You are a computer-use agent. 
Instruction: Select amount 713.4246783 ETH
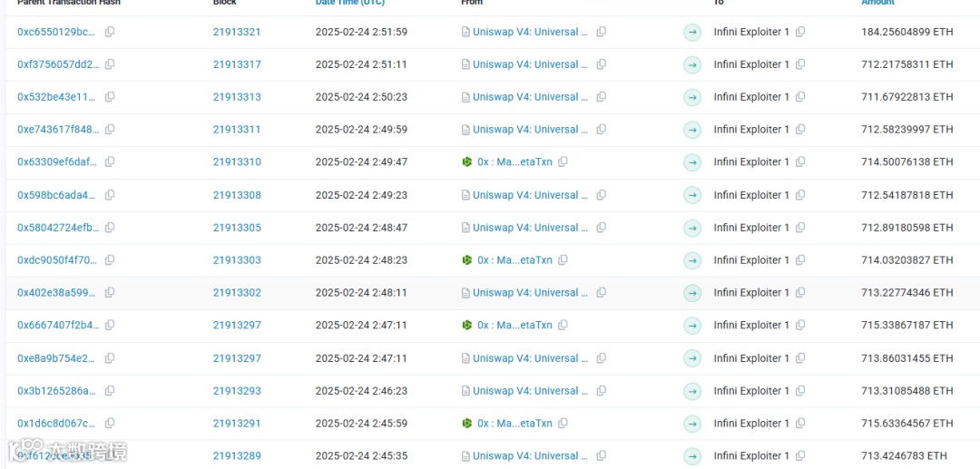(x=905, y=456)
